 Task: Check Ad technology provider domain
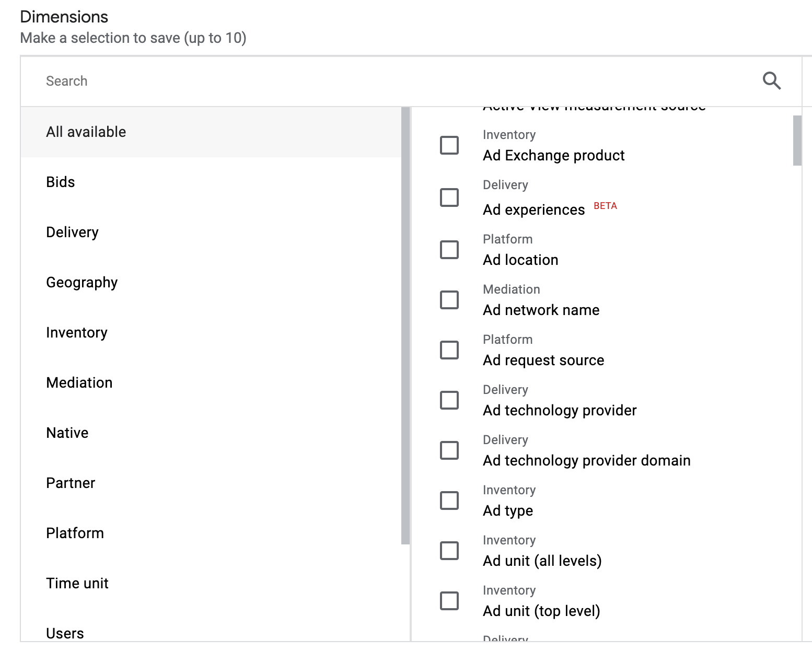click(449, 450)
